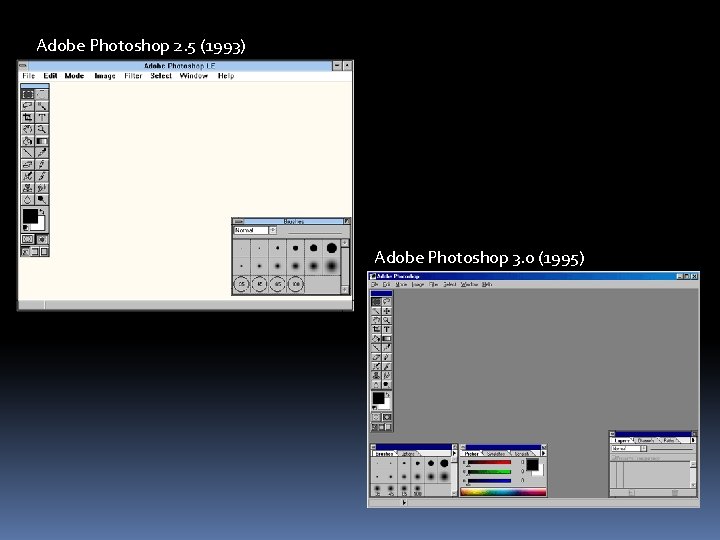Select the Eyedropper tool in Photoshop 2.5
This screenshot has height=540, width=720.
pos(42,152)
